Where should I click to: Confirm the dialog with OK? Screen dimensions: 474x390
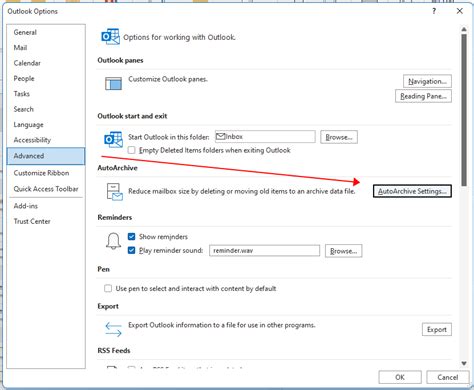click(400, 377)
